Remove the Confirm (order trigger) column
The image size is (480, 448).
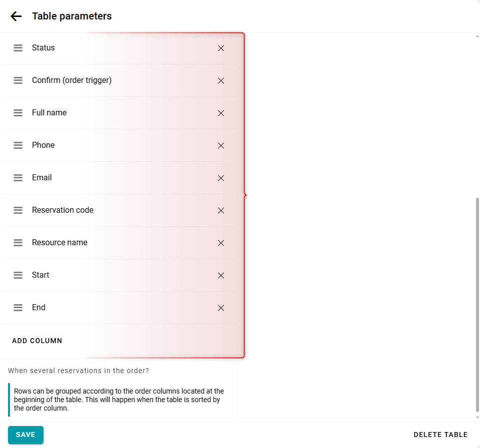(221, 80)
